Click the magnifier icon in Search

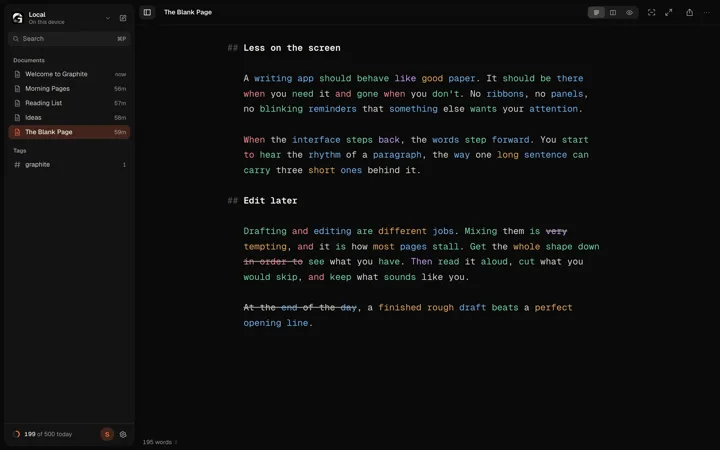tap(16, 39)
